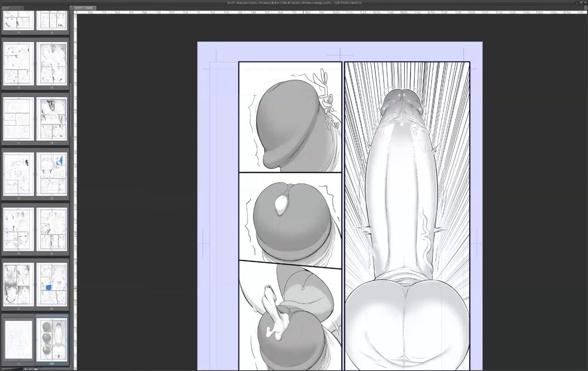Open page 23 thumbnail
588x371 pixels.
[18, 174]
